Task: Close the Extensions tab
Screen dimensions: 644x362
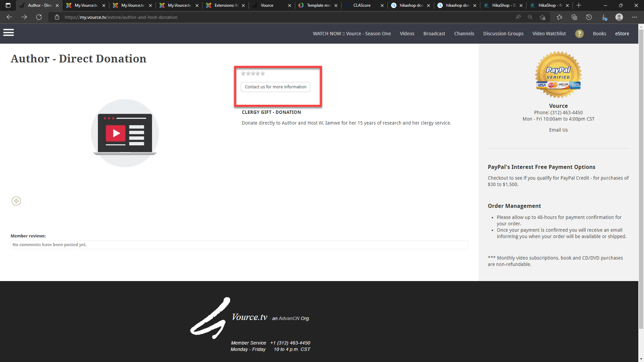Action: (243, 5)
